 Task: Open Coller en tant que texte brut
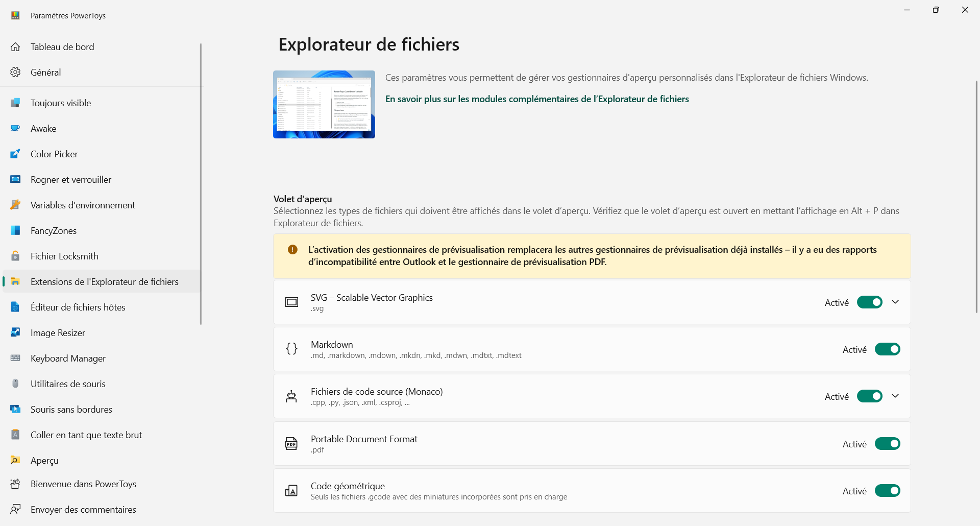tap(101, 435)
